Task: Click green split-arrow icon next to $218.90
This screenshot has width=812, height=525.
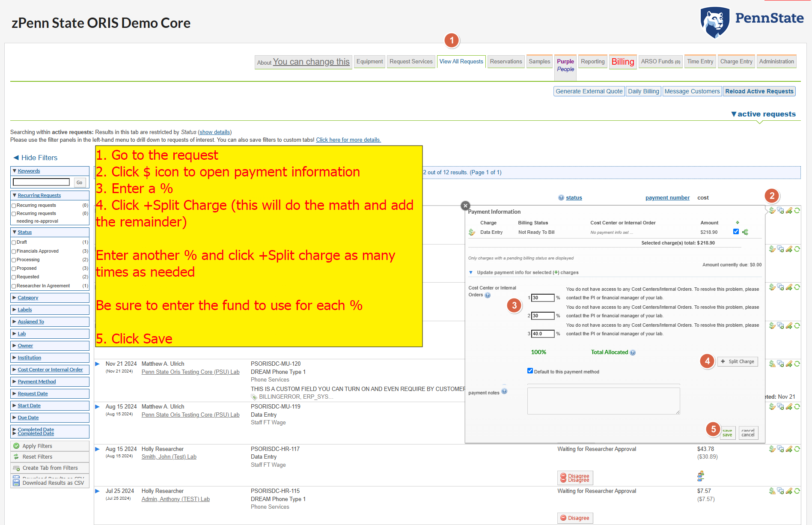Action: [745, 232]
